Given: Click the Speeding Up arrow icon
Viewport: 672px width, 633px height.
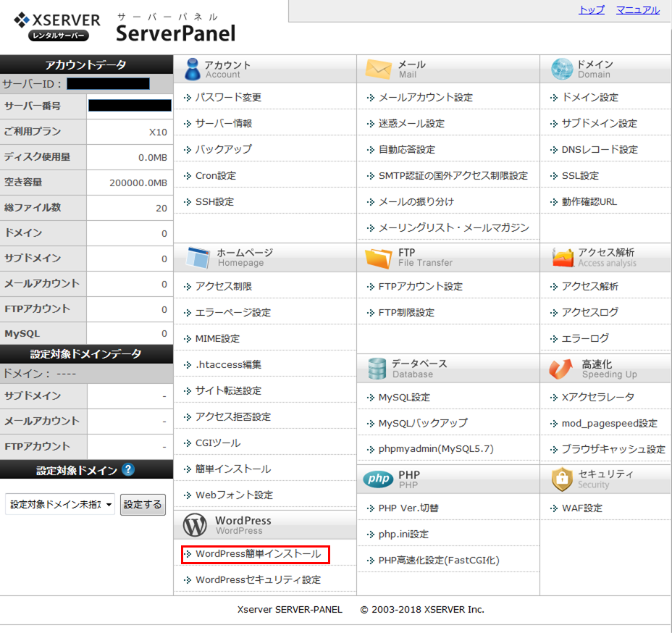Looking at the screenshot, I should (x=561, y=369).
